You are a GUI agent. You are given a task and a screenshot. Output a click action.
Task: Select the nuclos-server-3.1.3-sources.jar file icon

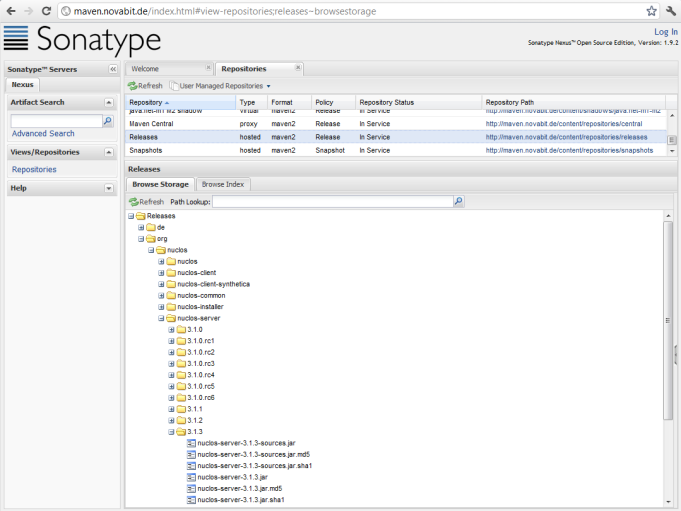click(x=191, y=443)
